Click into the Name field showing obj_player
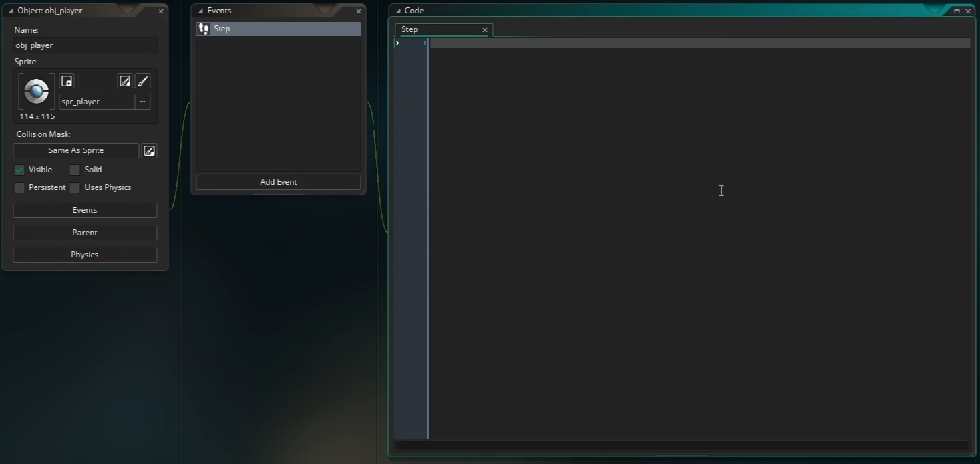 point(85,45)
